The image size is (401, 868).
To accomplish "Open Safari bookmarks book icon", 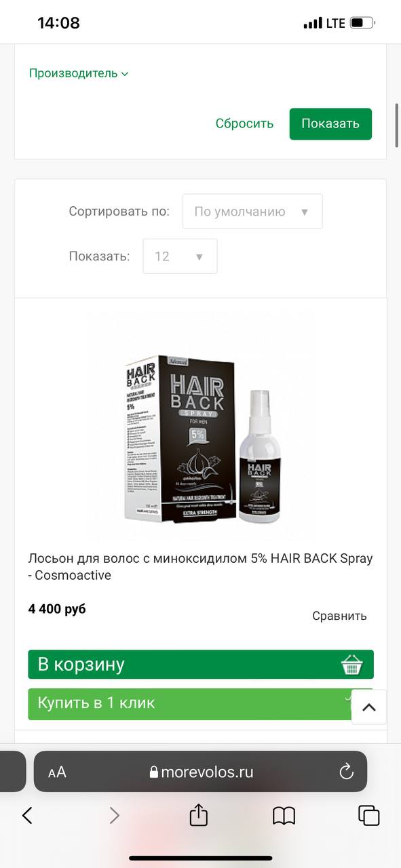I will coord(284,815).
